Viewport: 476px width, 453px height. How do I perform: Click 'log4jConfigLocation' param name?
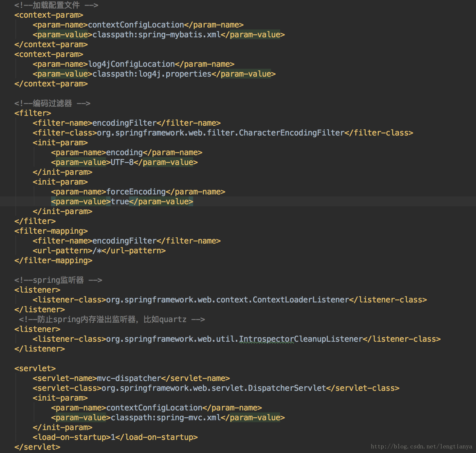pos(132,64)
